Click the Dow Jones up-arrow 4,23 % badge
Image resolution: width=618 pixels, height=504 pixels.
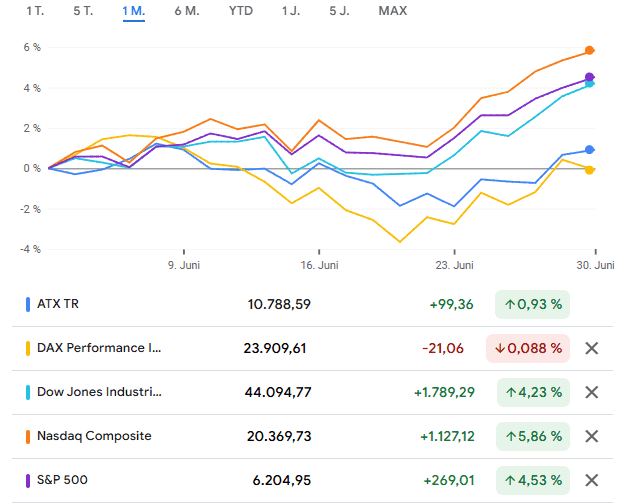click(533, 392)
